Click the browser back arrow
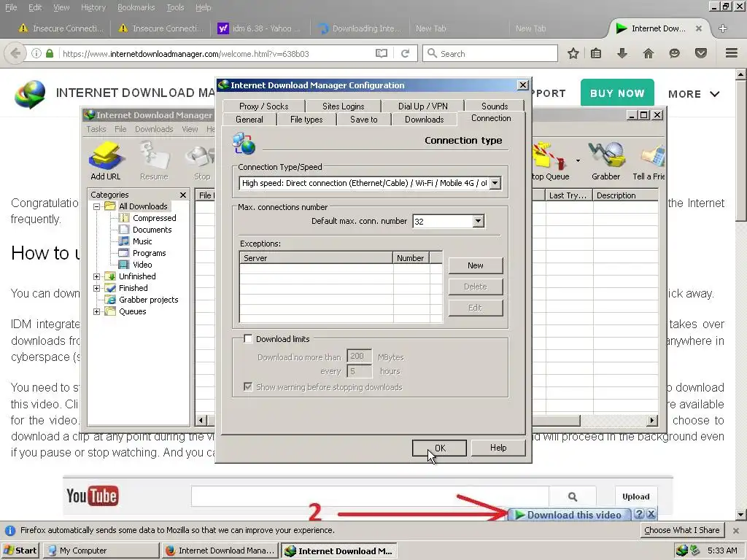The width and height of the screenshot is (747, 560). click(x=15, y=53)
